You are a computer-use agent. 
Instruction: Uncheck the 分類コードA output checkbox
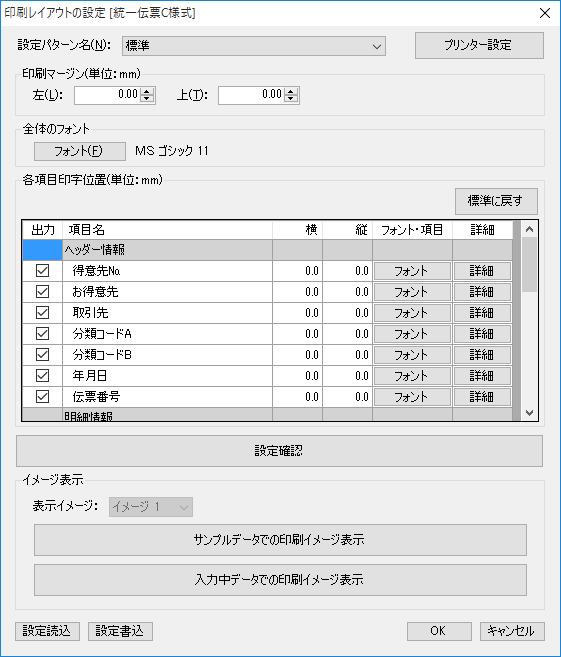point(42,334)
